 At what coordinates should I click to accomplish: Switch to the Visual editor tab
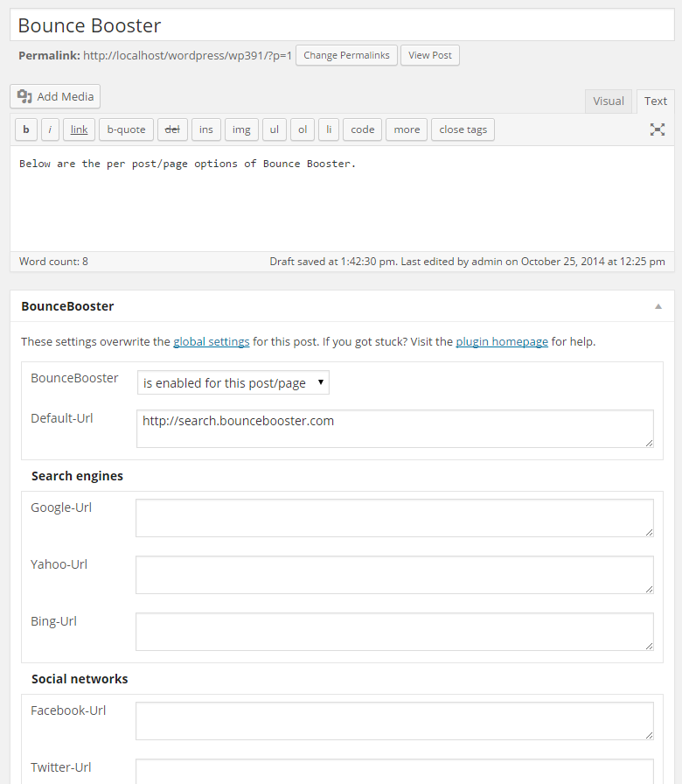608,101
